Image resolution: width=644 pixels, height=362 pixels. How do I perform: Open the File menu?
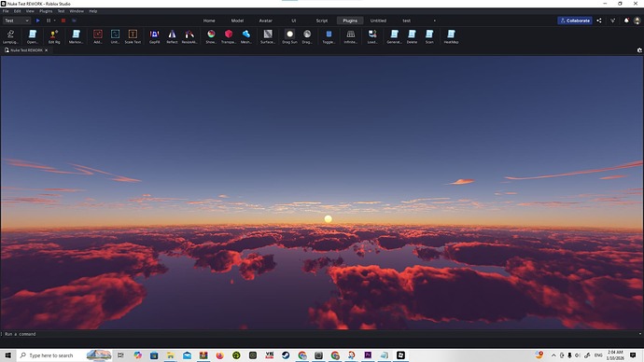(6, 11)
